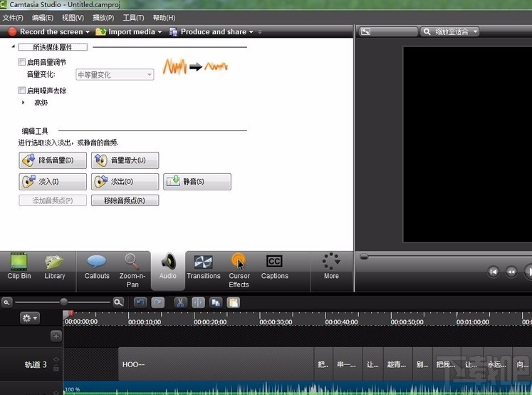Click the Copy icon
Screen dimensions: 532x395
coord(216,302)
